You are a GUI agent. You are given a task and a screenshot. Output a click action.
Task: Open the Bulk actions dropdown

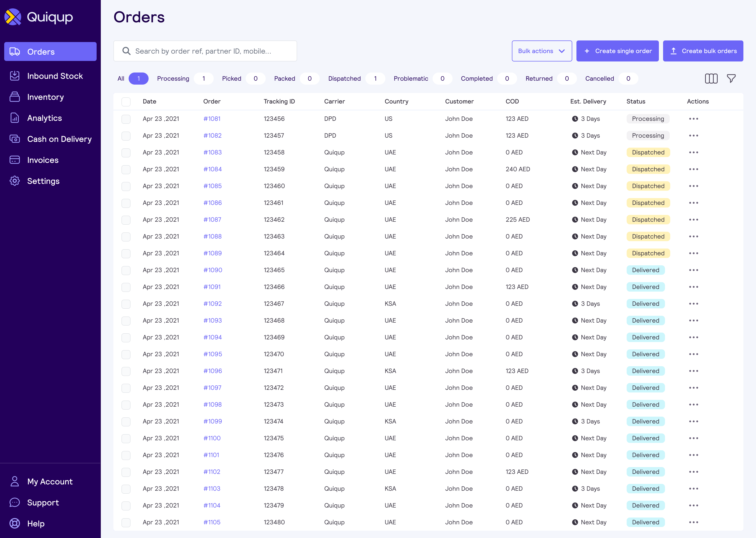(542, 51)
